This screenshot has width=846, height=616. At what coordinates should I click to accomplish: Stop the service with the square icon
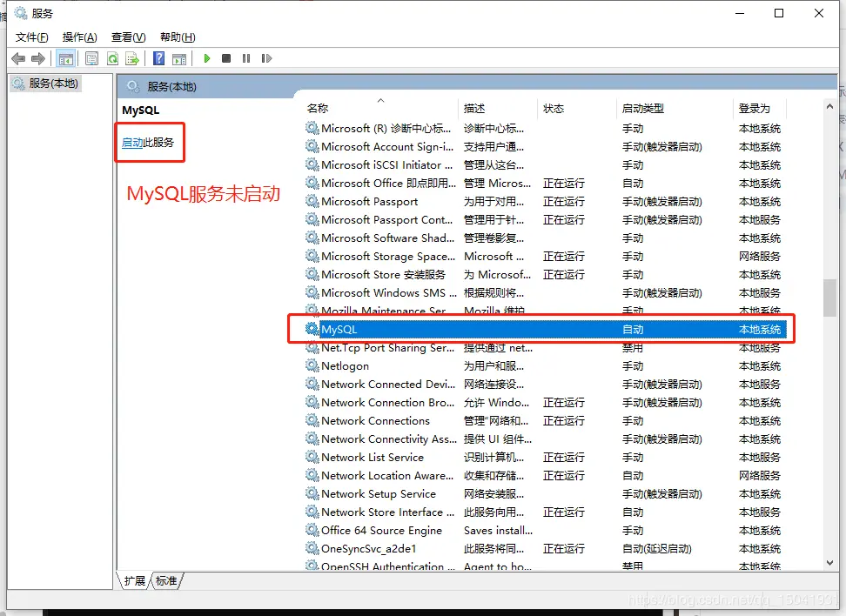coord(226,58)
